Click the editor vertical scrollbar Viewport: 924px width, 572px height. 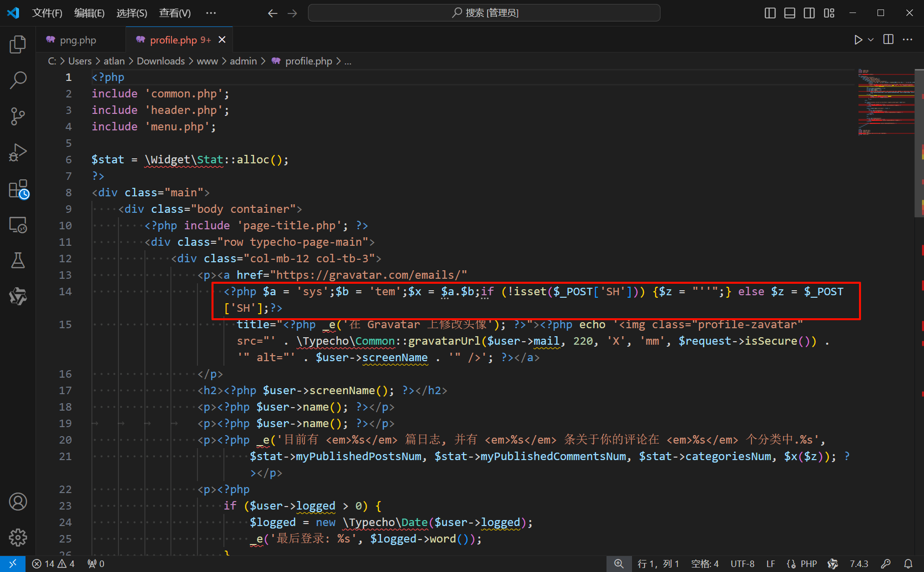(919, 142)
